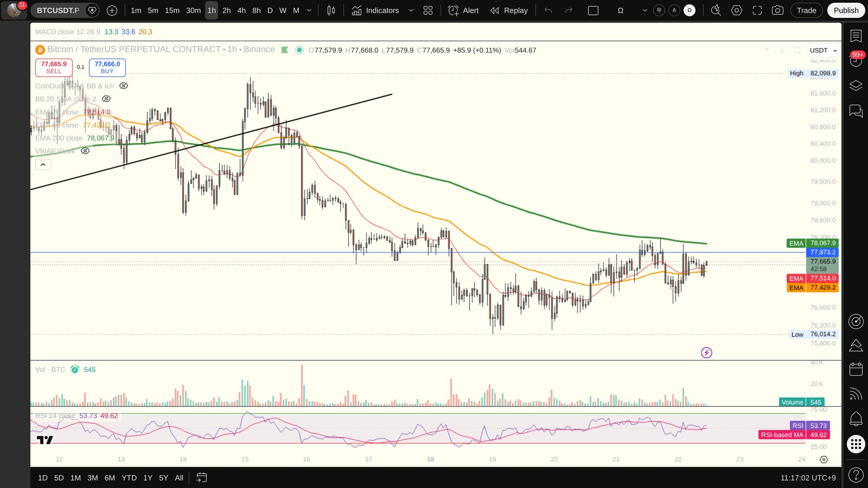Open indicator templates grid icon
The image size is (868, 488).
pyautogui.click(x=428, y=10)
